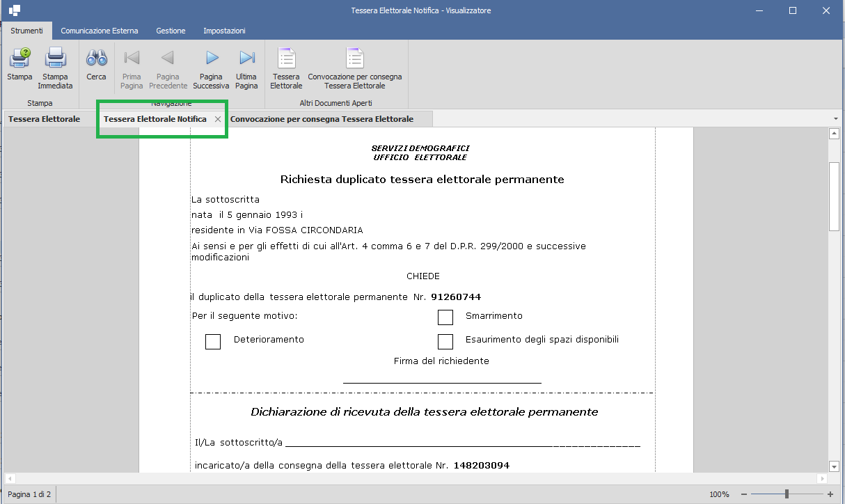Open Cerca binoculars search tool
This screenshot has width=845, height=504.
tap(96, 58)
